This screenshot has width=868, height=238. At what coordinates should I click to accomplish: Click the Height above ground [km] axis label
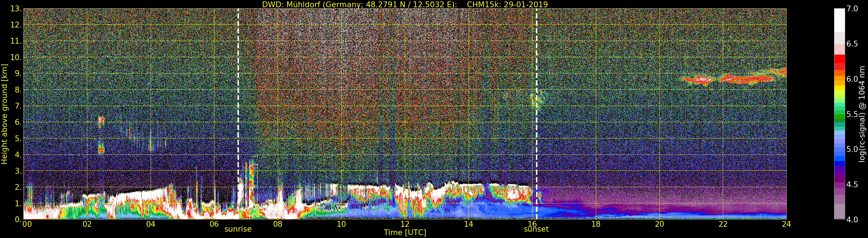(x=4, y=114)
